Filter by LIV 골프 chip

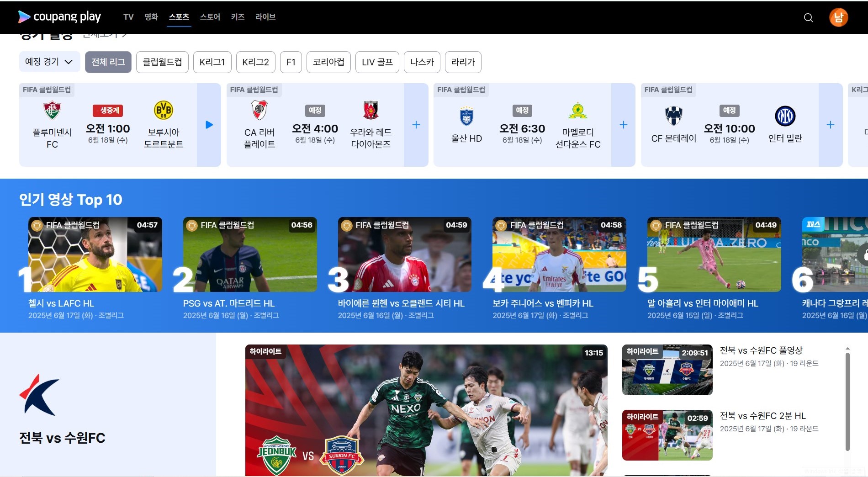377,62
